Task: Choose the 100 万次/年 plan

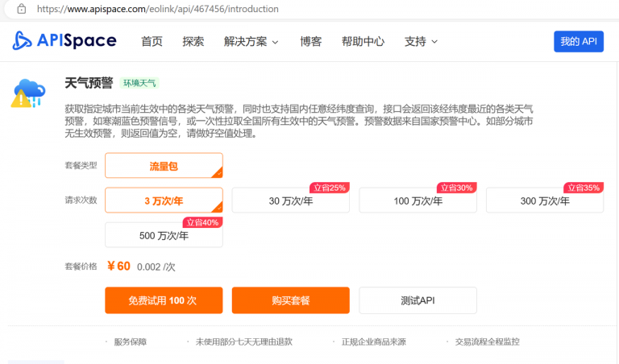Action: point(418,201)
